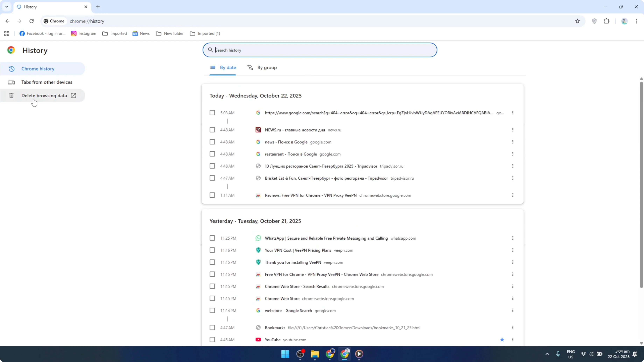The width and height of the screenshot is (644, 362).
Task: Click the bookmark star in the address bar
Action: 577,21
